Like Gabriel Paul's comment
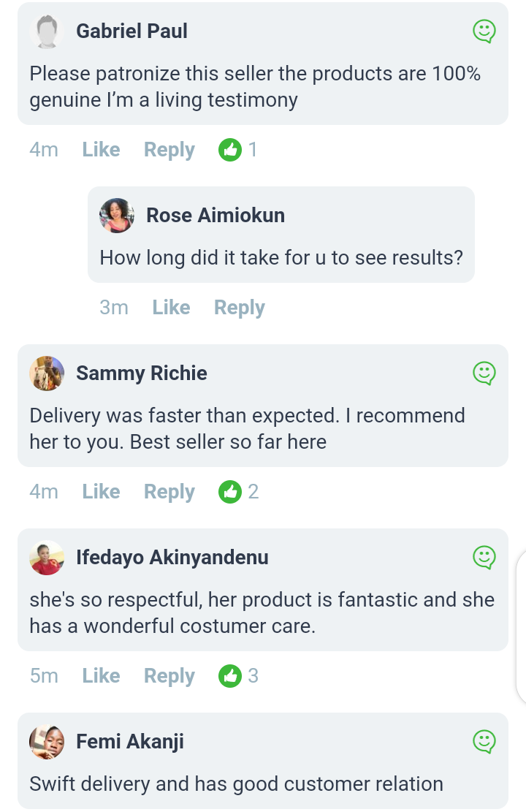526x812 pixels. [101, 150]
